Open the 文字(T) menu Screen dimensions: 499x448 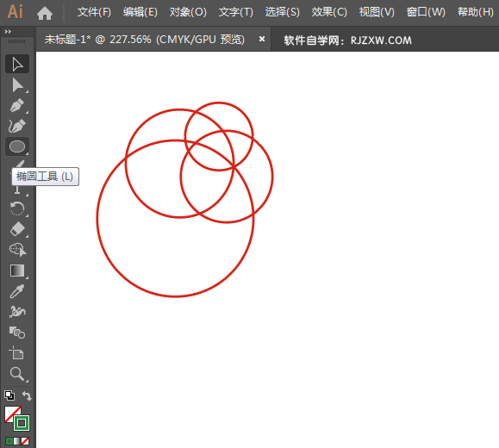[236, 12]
